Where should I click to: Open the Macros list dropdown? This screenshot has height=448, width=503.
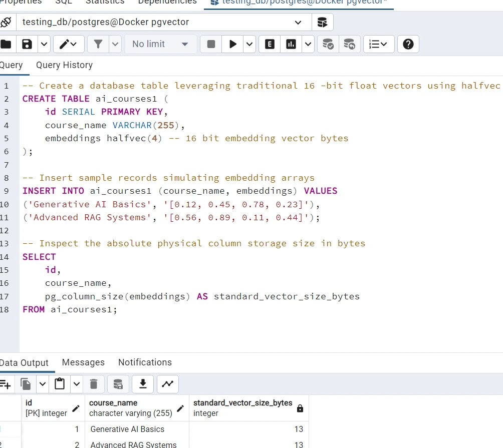click(379, 44)
